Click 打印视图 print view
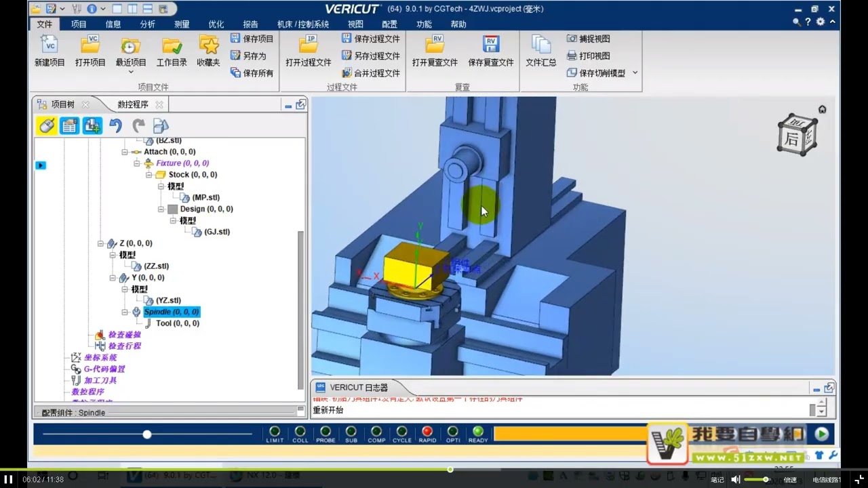 [x=588, y=56]
